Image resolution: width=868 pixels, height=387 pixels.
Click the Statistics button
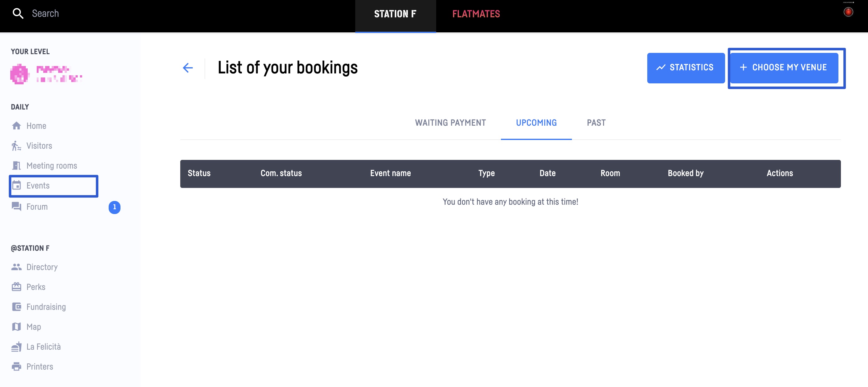coord(686,68)
